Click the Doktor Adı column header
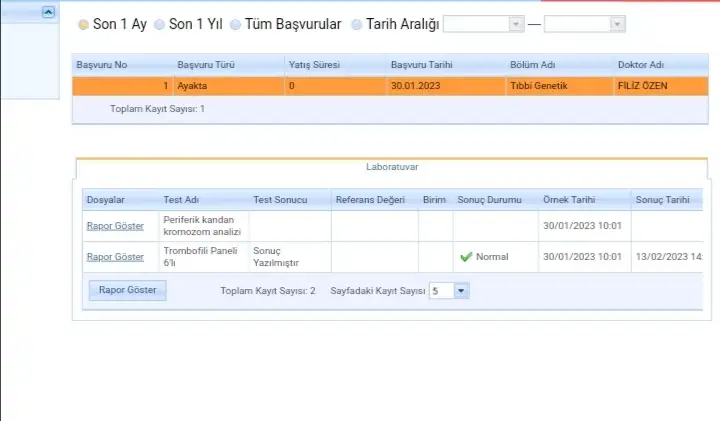720x421 pixels. pyautogui.click(x=643, y=65)
